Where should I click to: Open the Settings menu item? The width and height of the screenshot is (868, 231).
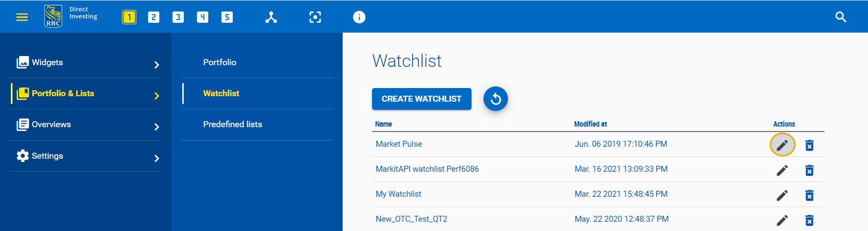pyautogui.click(x=86, y=156)
